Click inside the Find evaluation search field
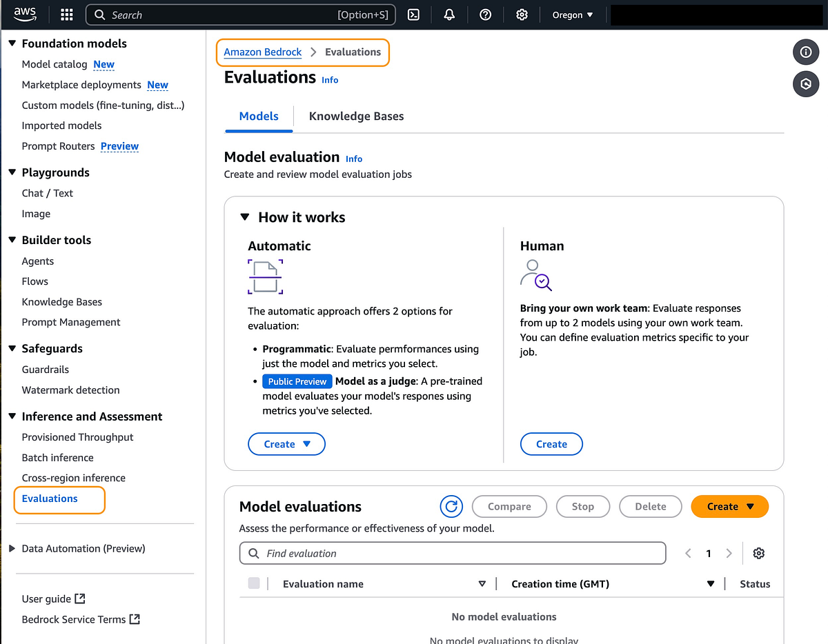This screenshot has height=644, width=828. (x=452, y=553)
